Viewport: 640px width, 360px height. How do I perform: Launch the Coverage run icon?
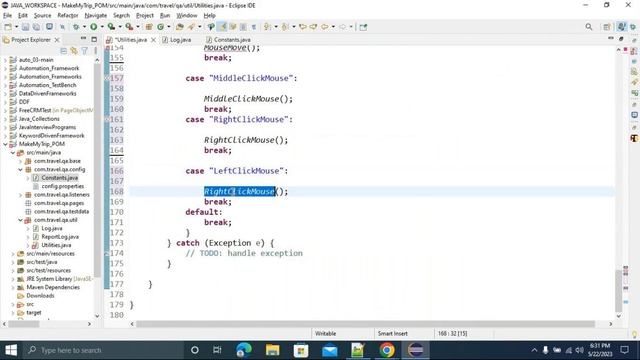pos(111,27)
